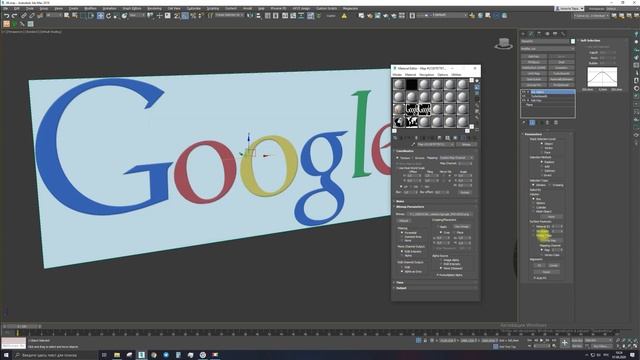
Task: Click the object color swatch beside name field
Action: (x=573, y=41)
